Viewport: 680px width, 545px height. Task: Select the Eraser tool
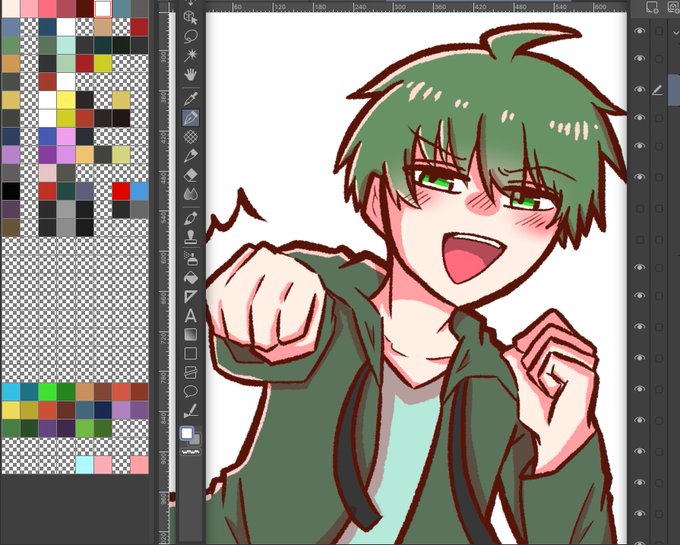pyautogui.click(x=190, y=175)
